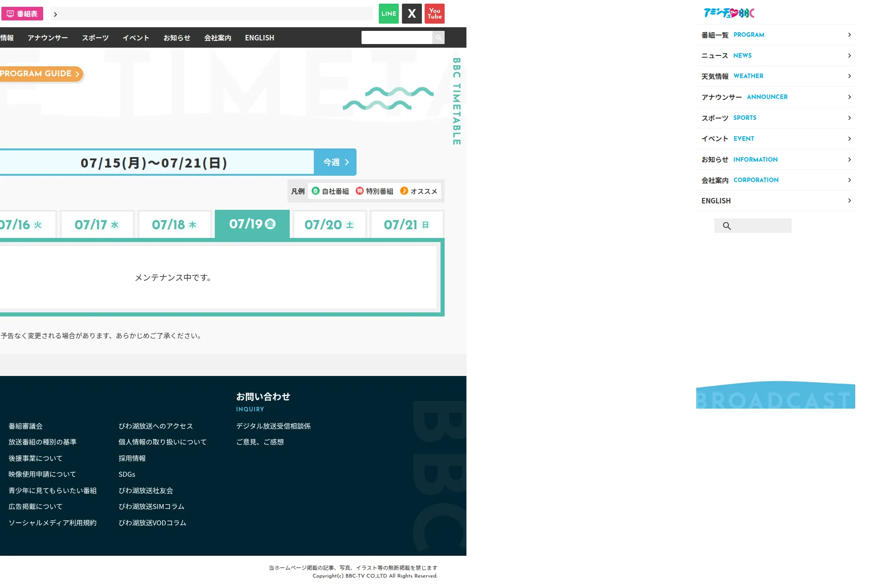Select the 07/20 土 tab
This screenshot has height=588, width=872.
click(329, 224)
